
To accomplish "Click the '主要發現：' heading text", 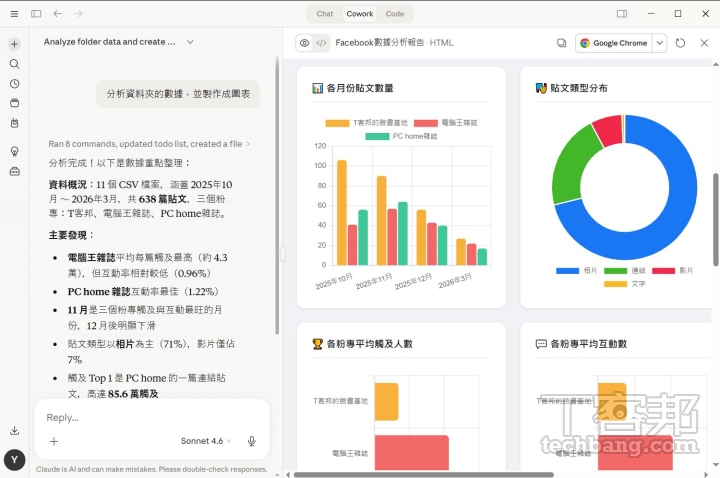I will 71,235.
